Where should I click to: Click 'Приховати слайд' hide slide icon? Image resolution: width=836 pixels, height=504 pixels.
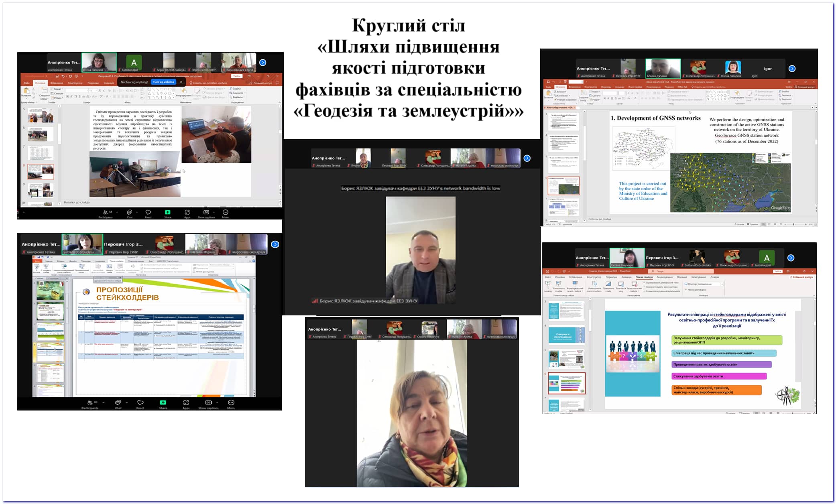click(x=608, y=284)
